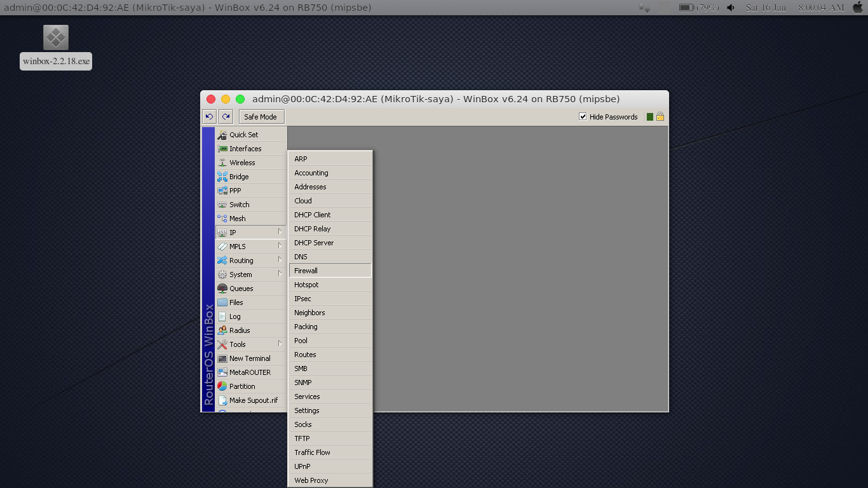Choose Socks in the IP submenu
Screen dimensions: 868x488
(x=330, y=424)
